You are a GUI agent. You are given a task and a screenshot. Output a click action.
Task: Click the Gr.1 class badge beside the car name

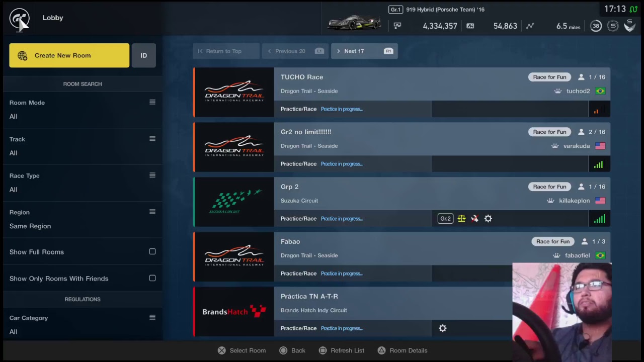(395, 9)
